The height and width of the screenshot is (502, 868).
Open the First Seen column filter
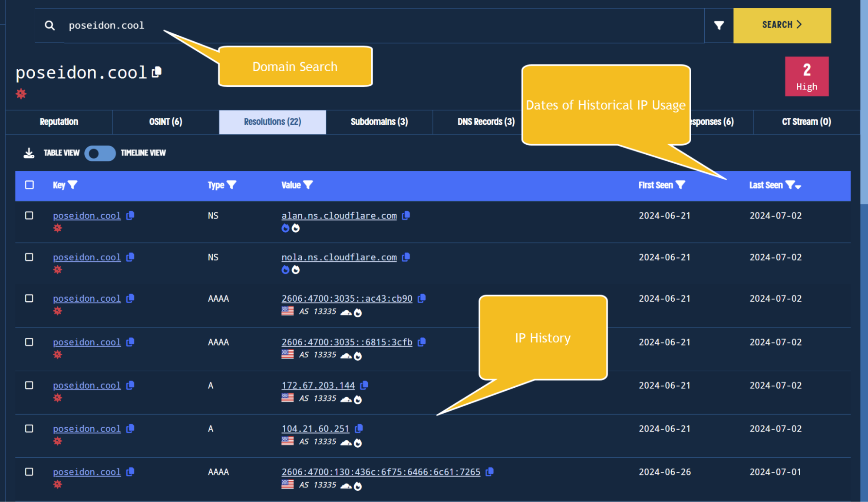coord(680,185)
